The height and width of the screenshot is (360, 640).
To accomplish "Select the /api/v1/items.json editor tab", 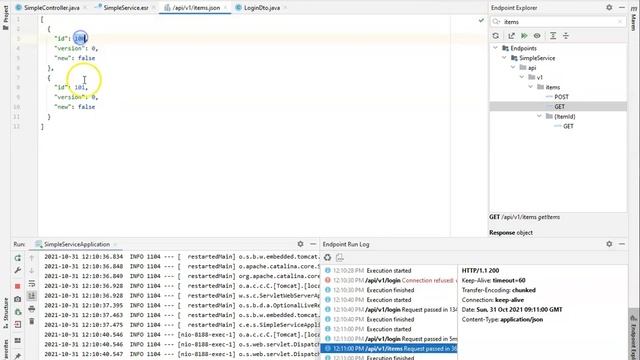I will click(x=196, y=8).
